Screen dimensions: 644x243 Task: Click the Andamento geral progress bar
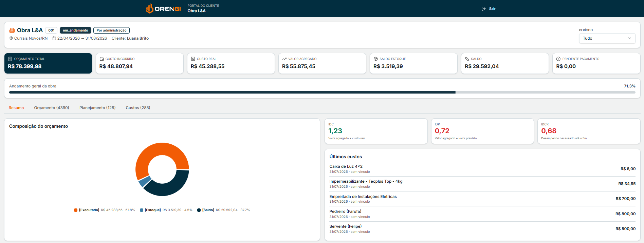322,92
